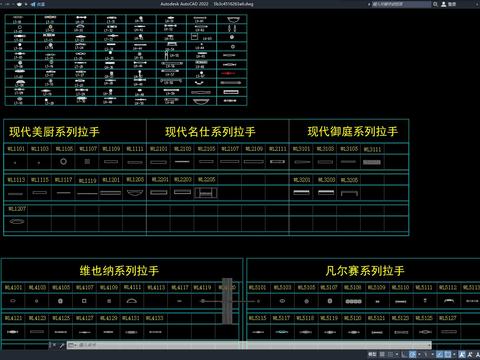Toggle the 2D object snap icon
The width and height of the screenshot is (480, 360).
[448, 354]
